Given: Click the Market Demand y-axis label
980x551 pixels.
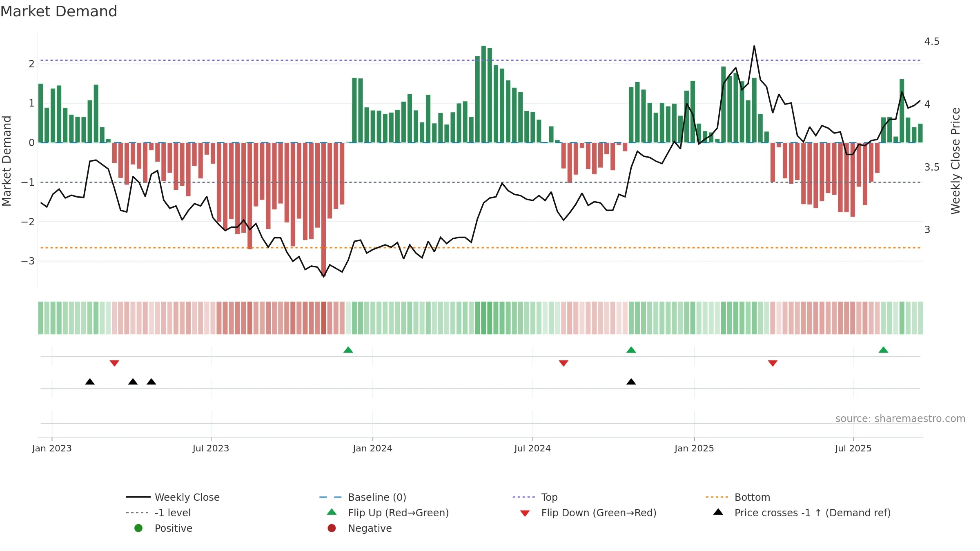Looking at the screenshot, I should 7,161.
